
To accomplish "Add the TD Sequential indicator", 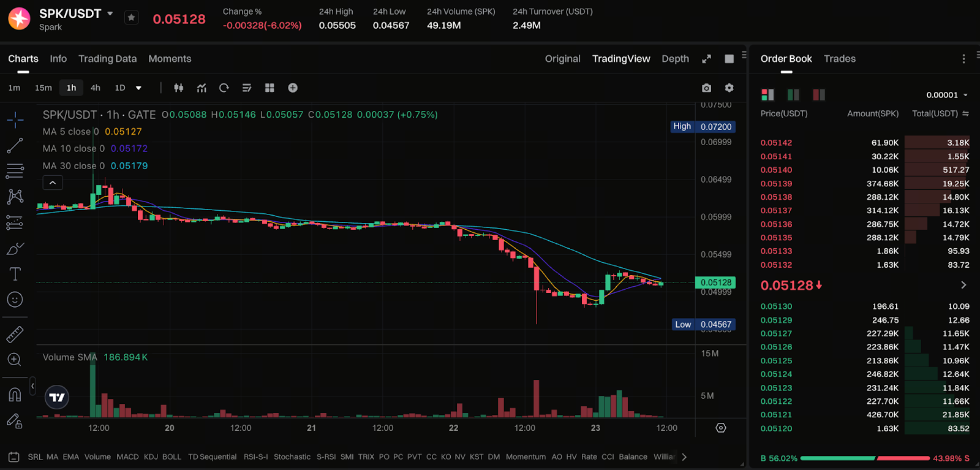I will point(212,457).
